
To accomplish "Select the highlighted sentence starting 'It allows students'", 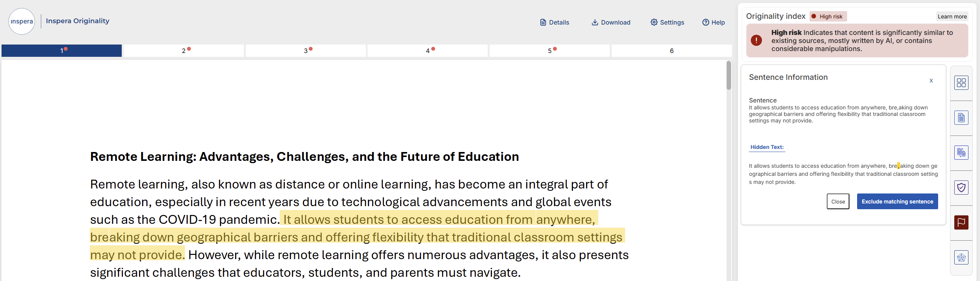I will pos(357,237).
